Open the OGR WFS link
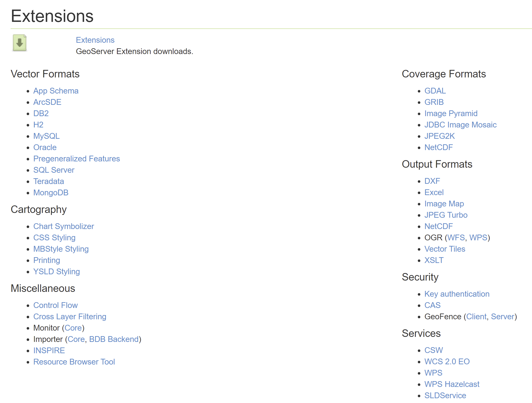Screen dimensions: 532x403 pos(456,238)
